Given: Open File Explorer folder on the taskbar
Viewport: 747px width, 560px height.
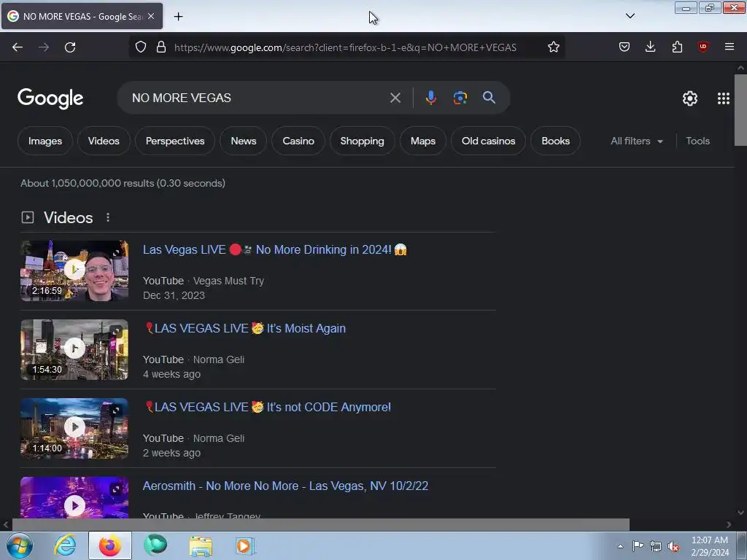Looking at the screenshot, I should [201, 545].
